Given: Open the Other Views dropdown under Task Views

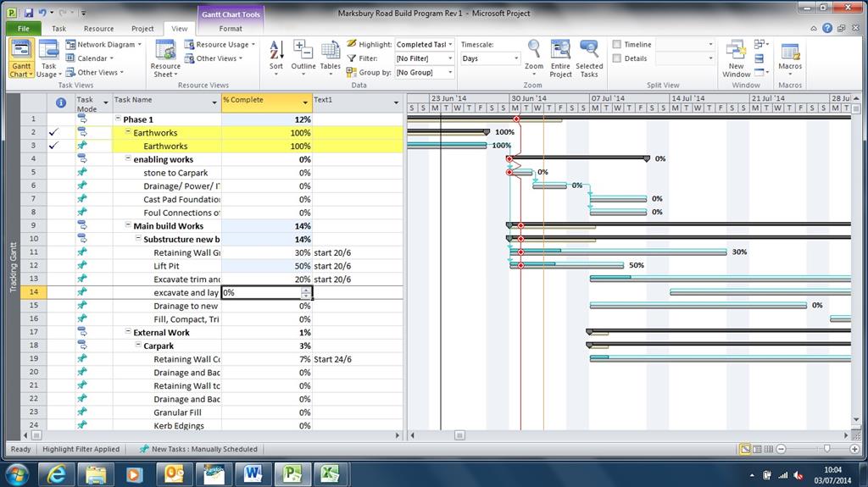Looking at the screenshot, I should tap(94, 72).
